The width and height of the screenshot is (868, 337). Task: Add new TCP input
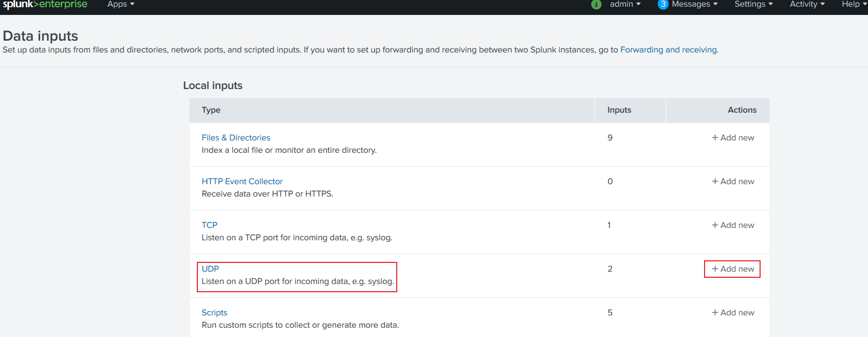coord(733,225)
